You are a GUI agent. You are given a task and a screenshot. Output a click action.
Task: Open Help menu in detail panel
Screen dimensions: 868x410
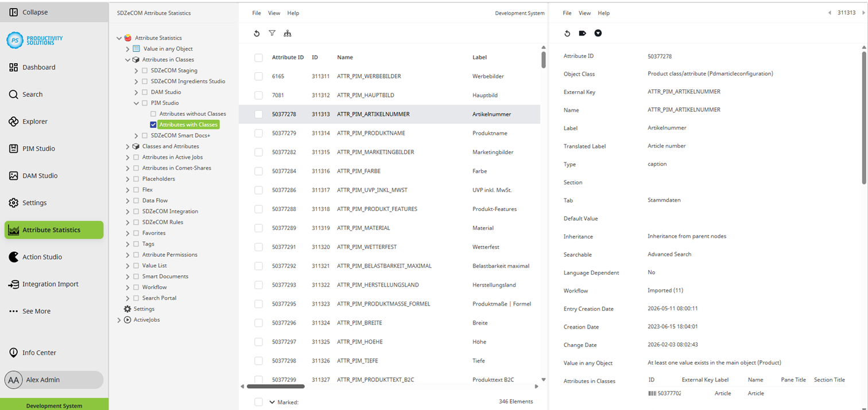(603, 13)
